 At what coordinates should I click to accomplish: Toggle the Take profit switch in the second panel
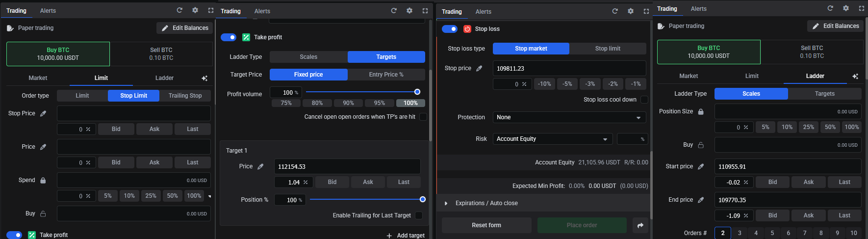[229, 37]
